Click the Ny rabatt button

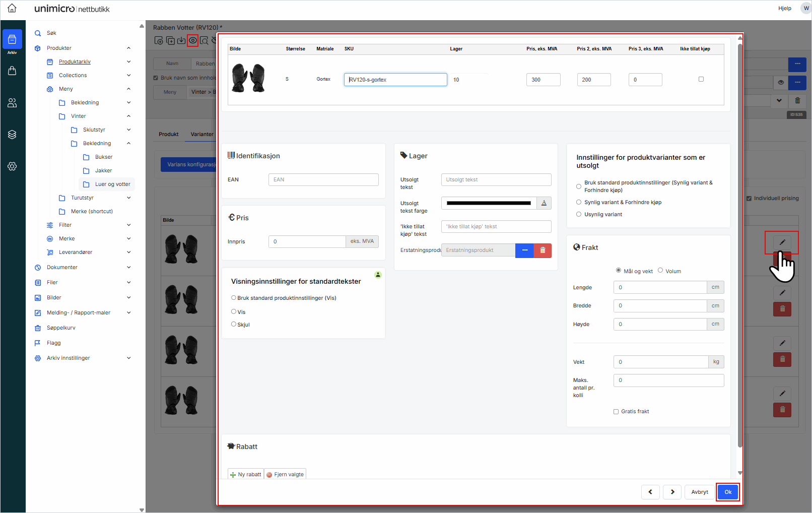[246, 474]
